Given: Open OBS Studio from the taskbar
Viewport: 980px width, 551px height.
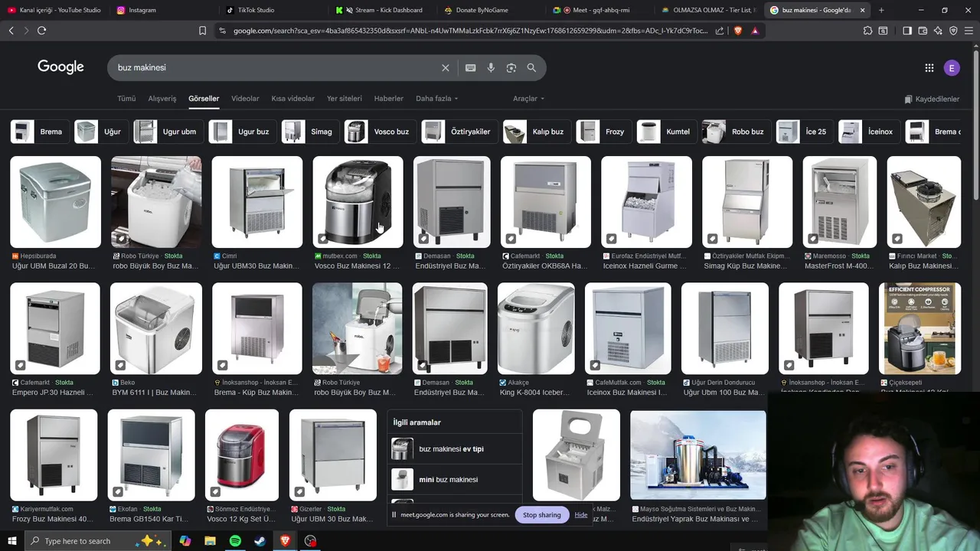Looking at the screenshot, I should tap(310, 541).
